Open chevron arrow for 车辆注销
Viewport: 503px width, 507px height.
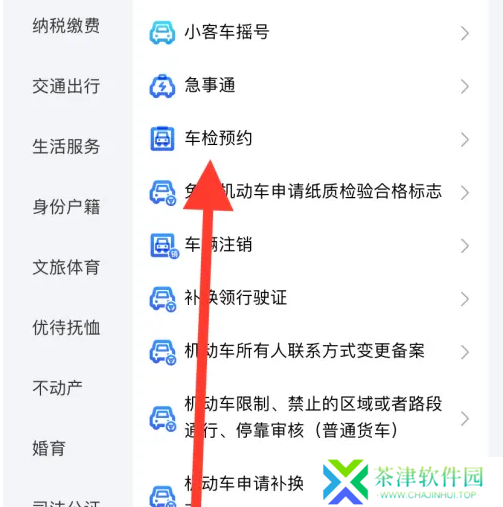coord(465,246)
